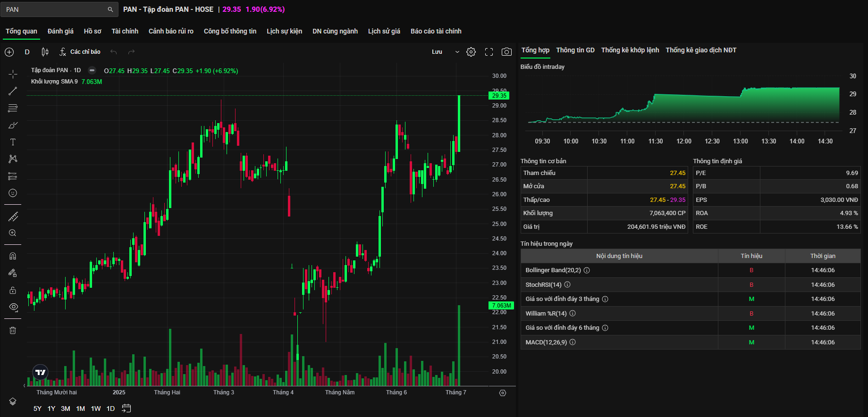Open the Tổng quan tab
The image size is (868, 417).
21,31
